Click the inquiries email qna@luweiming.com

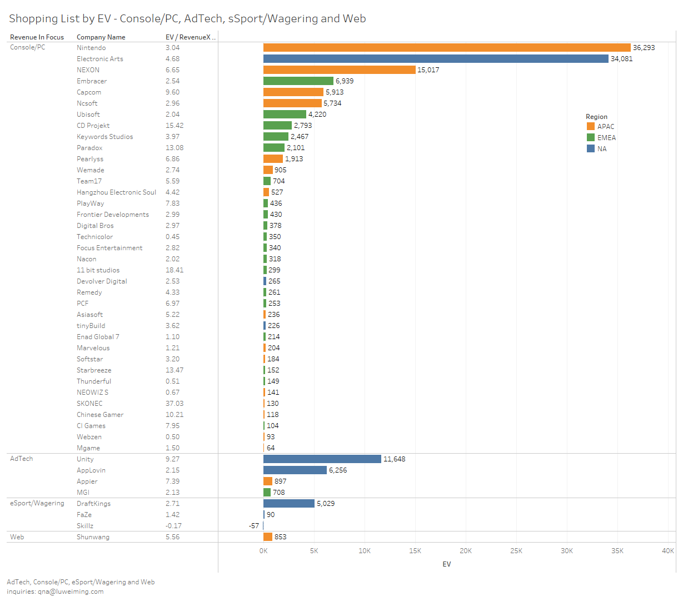71,592
